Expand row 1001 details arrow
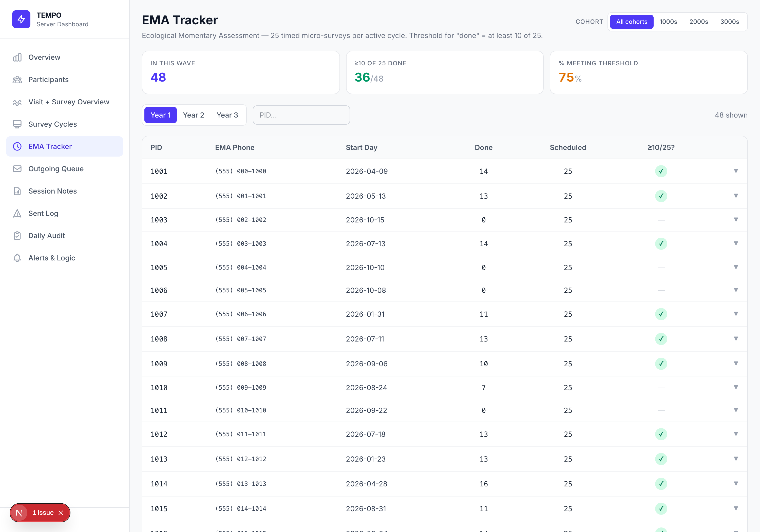Screen dimensions: 760x532 pos(735,171)
